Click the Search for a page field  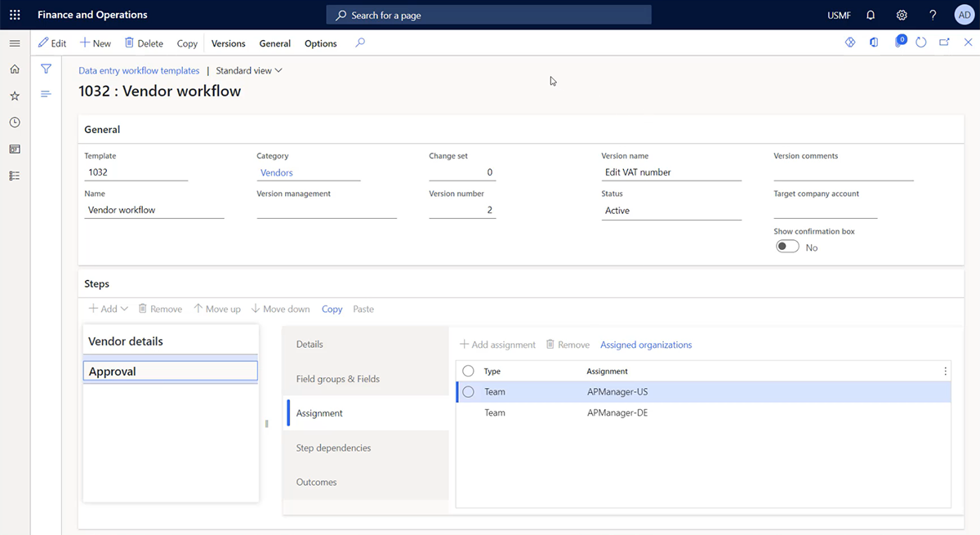(488, 14)
